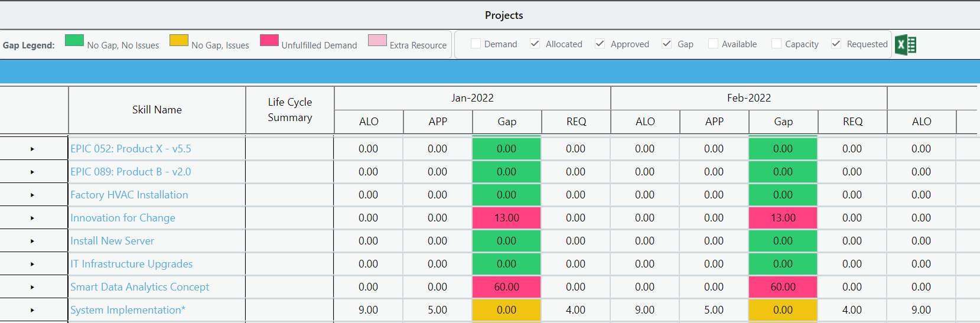The height and width of the screenshot is (323, 980).
Task: Expand the Install New Server row
Action: [x=32, y=241]
